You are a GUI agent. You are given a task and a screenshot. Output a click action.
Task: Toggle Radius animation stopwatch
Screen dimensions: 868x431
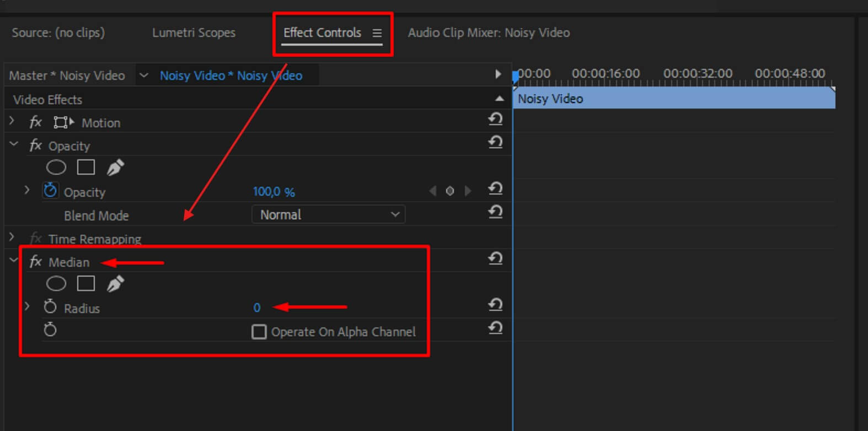pyautogui.click(x=50, y=306)
